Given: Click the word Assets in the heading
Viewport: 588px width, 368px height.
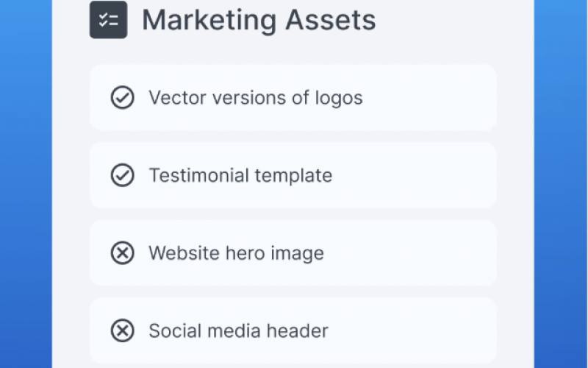Looking at the screenshot, I should tap(330, 21).
